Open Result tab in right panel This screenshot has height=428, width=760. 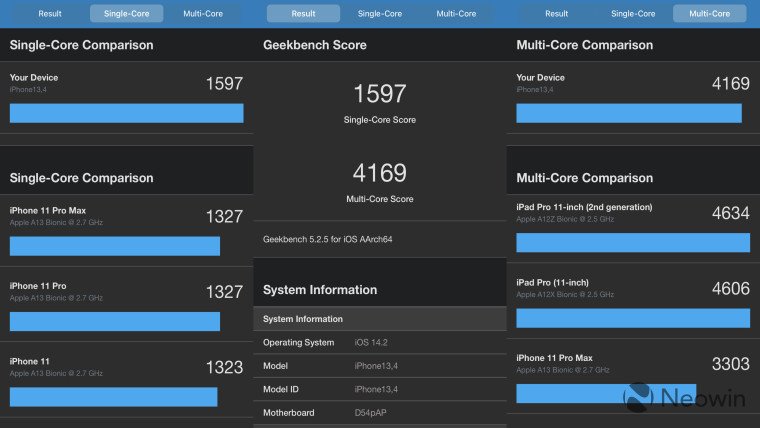556,14
